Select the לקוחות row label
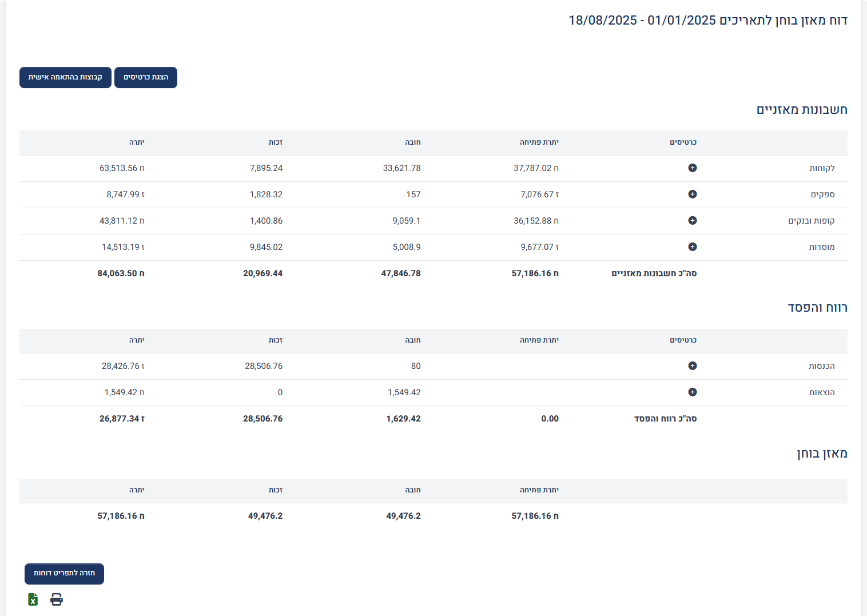The height and width of the screenshot is (616, 867). pyautogui.click(x=822, y=168)
